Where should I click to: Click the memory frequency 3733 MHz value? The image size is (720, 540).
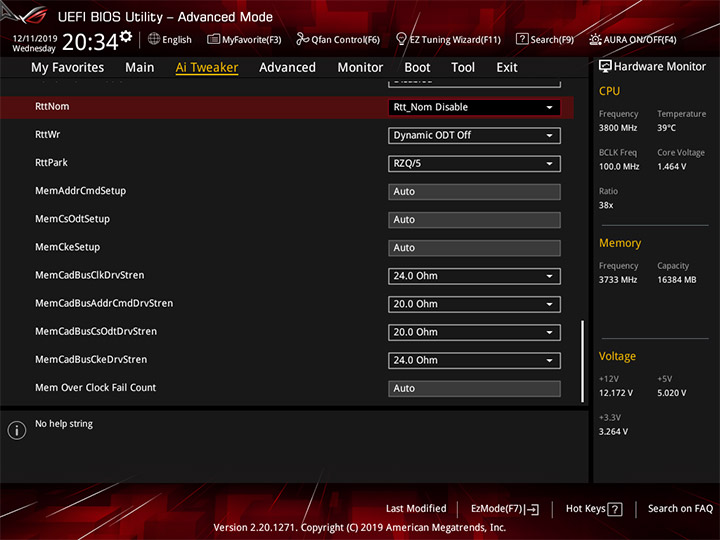point(618,280)
